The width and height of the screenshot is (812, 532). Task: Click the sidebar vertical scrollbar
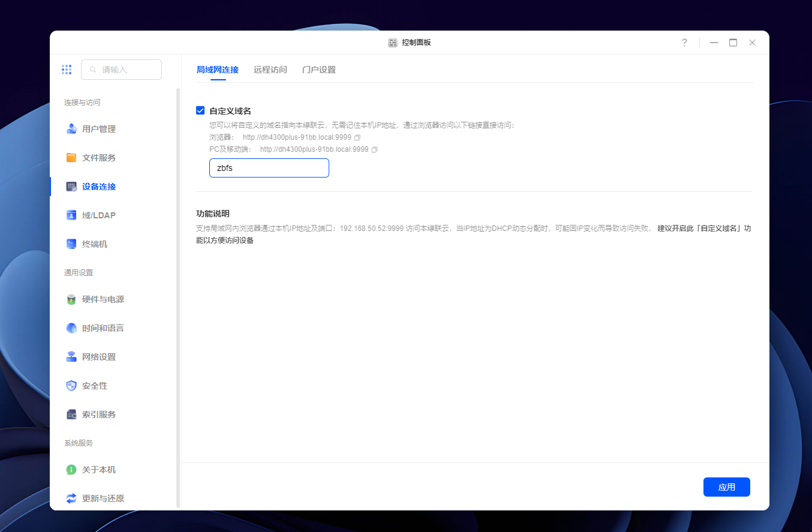(178, 297)
